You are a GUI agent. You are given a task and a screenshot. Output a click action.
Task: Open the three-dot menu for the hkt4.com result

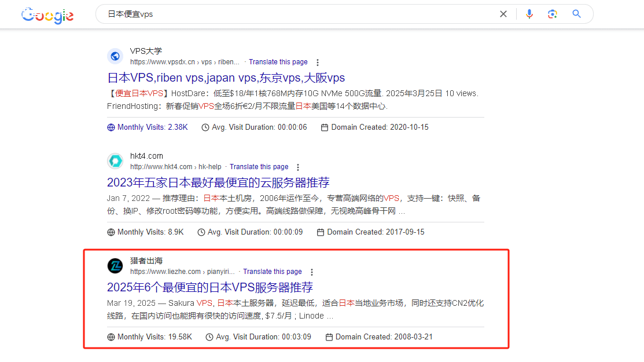pyautogui.click(x=298, y=167)
